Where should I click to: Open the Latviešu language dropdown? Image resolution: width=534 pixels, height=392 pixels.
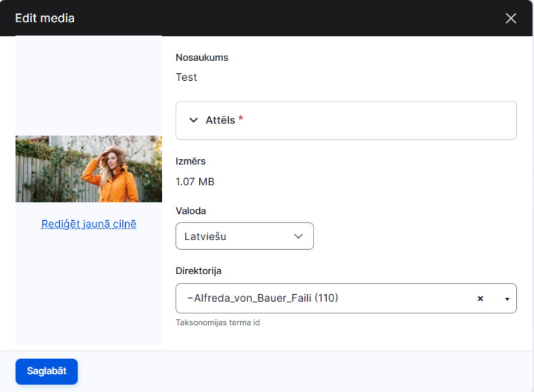245,236
